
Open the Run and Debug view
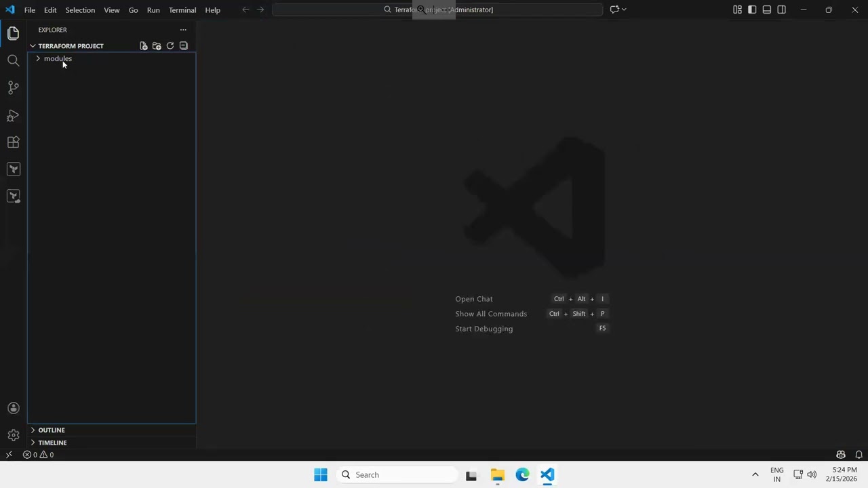[x=13, y=115]
